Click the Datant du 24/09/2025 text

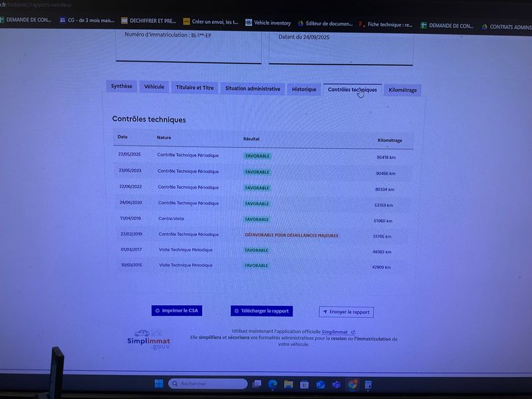pyautogui.click(x=304, y=37)
